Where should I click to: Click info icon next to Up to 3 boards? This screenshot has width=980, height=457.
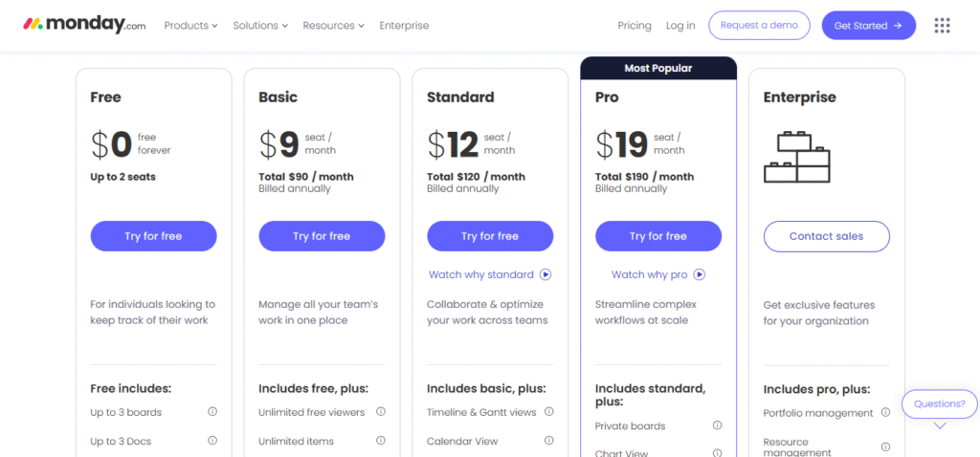pos(212,412)
